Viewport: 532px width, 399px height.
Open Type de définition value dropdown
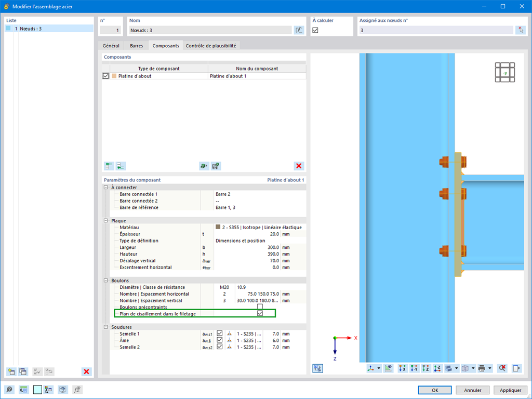click(260, 241)
